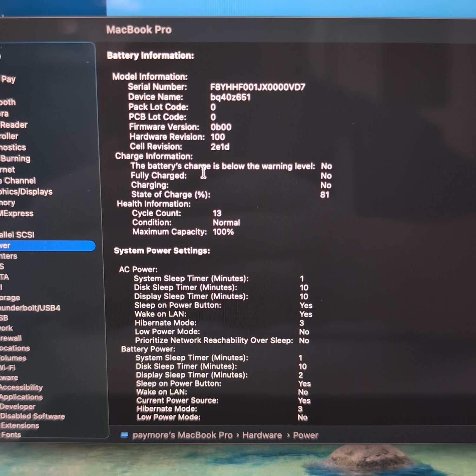Click the Current Power Source label
This screenshot has width=476, height=476.
pyautogui.click(x=177, y=400)
